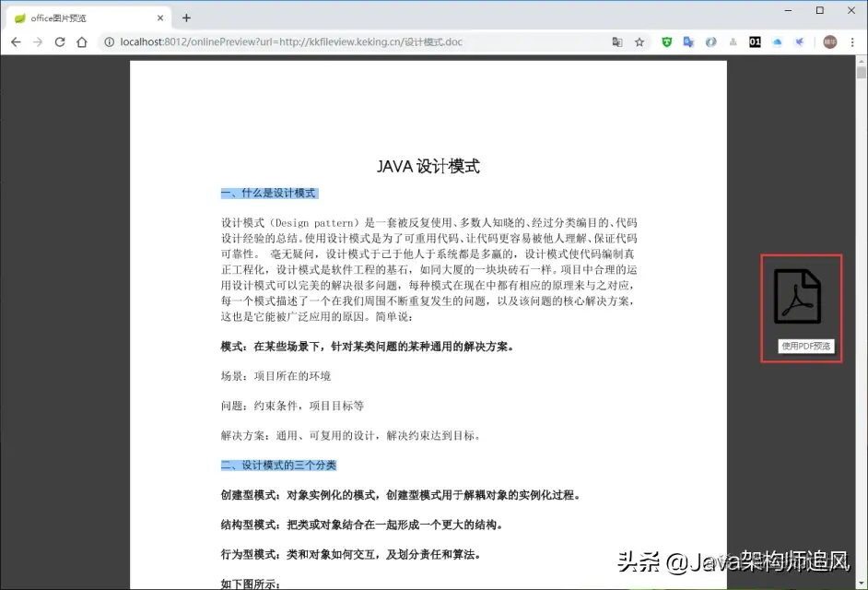The height and width of the screenshot is (590, 868).
Task: Maximize the browser window
Action: (820, 10)
